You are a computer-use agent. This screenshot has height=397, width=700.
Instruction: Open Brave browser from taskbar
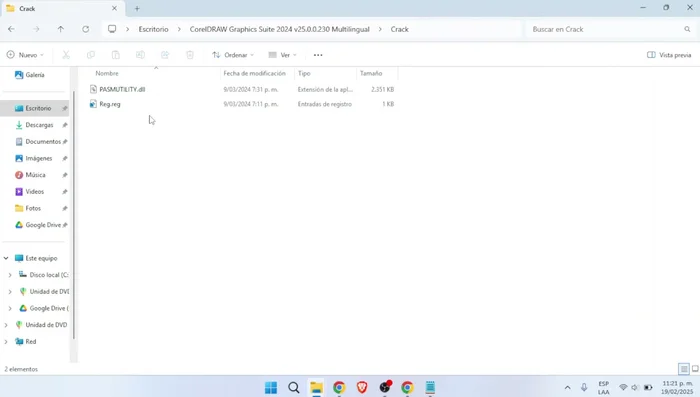tap(362, 387)
